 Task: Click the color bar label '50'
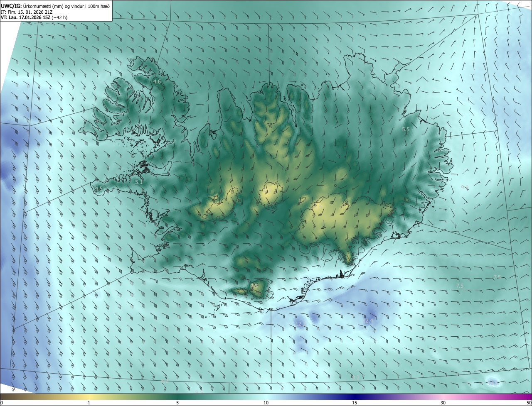pos(529,403)
